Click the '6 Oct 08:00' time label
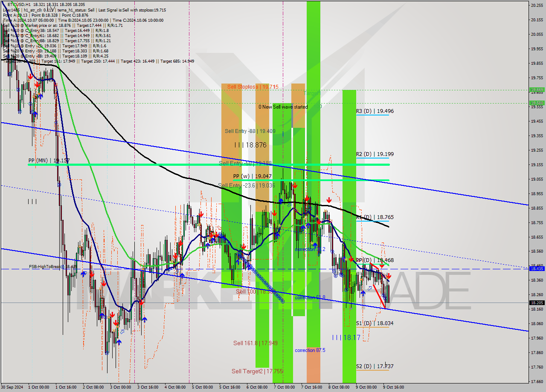This screenshot has width=546, height=392. tap(257, 387)
